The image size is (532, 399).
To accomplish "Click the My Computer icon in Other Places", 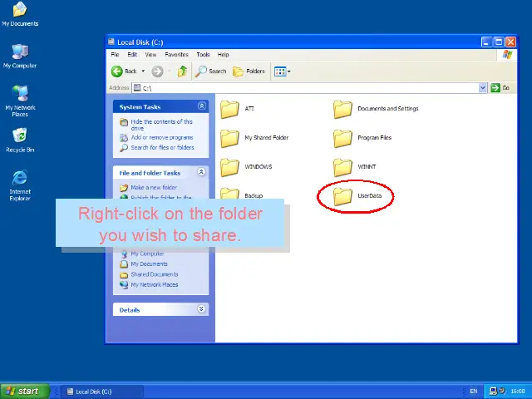I will 124,254.
